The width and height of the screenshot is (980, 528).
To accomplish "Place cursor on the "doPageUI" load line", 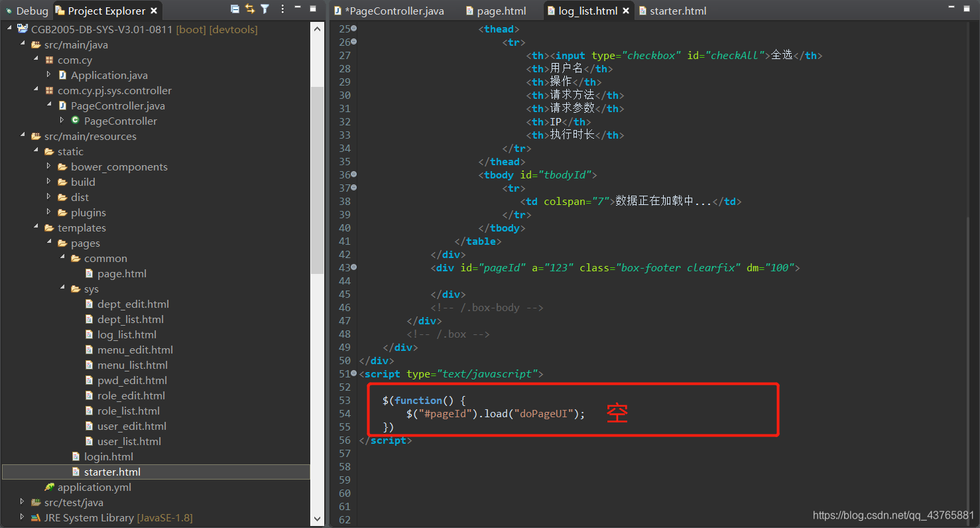I will pos(496,413).
